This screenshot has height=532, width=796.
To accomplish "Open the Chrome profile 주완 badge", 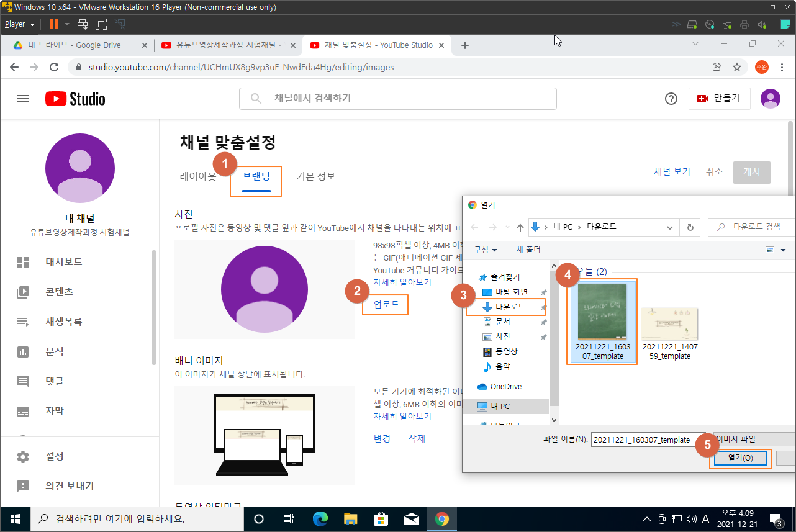I will click(761, 67).
